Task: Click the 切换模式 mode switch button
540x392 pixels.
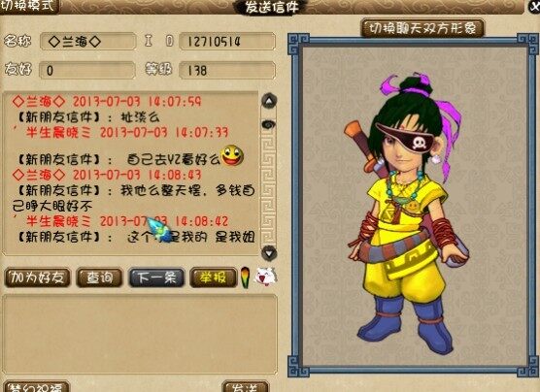Action: (x=29, y=7)
